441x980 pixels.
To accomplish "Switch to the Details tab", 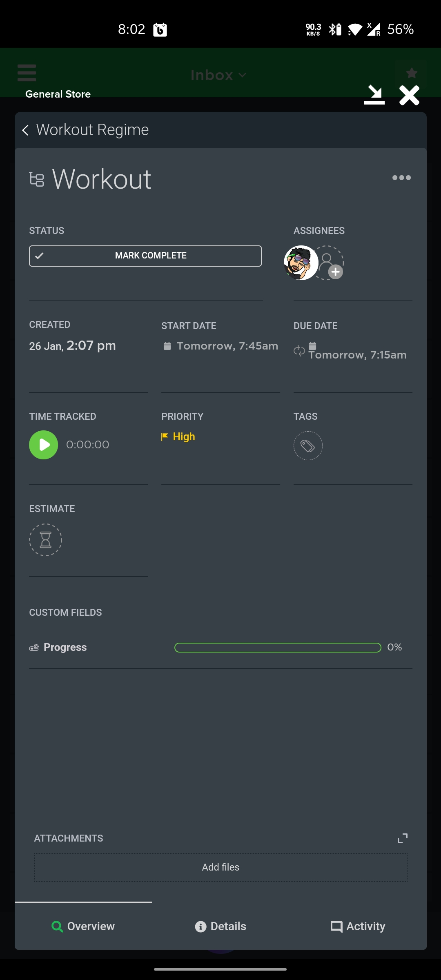I will tap(220, 926).
